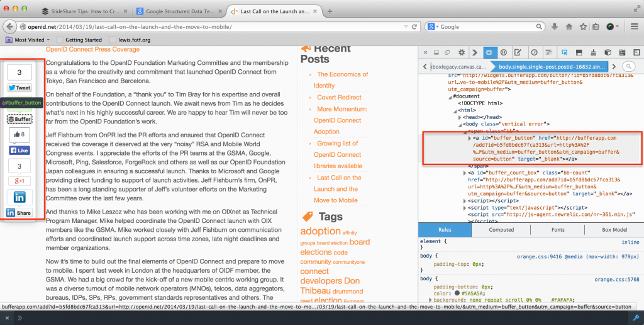Open the #FAFAFA background color swatch
Image resolution: width=644 pixels, height=325 pixels.
pos(547,300)
